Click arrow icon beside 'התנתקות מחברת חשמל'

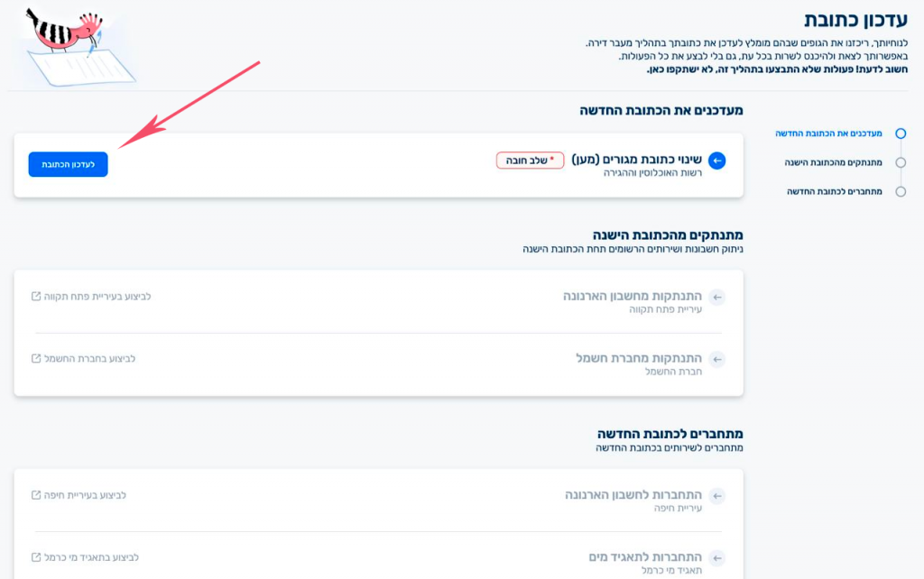coord(717,360)
